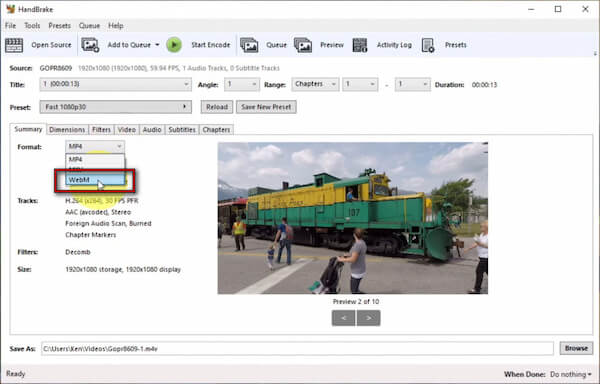Click 'Foreign Audio Scan, Burned' text
Screen dimensions: 600x384
point(108,223)
